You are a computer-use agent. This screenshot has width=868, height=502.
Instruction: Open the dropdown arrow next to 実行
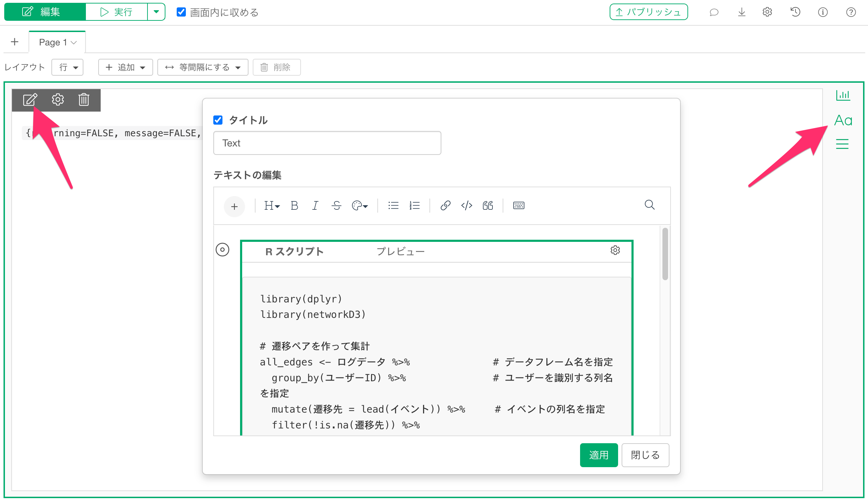pyautogui.click(x=156, y=12)
